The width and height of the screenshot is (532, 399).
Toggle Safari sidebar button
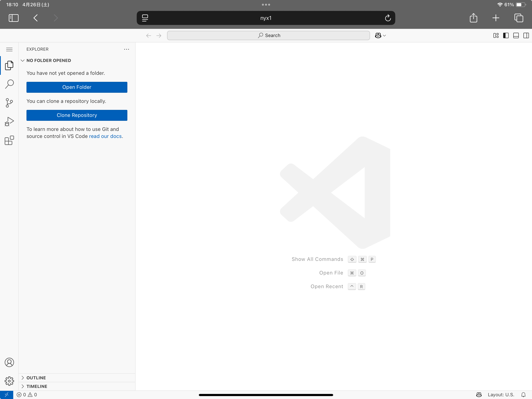pyautogui.click(x=13, y=18)
